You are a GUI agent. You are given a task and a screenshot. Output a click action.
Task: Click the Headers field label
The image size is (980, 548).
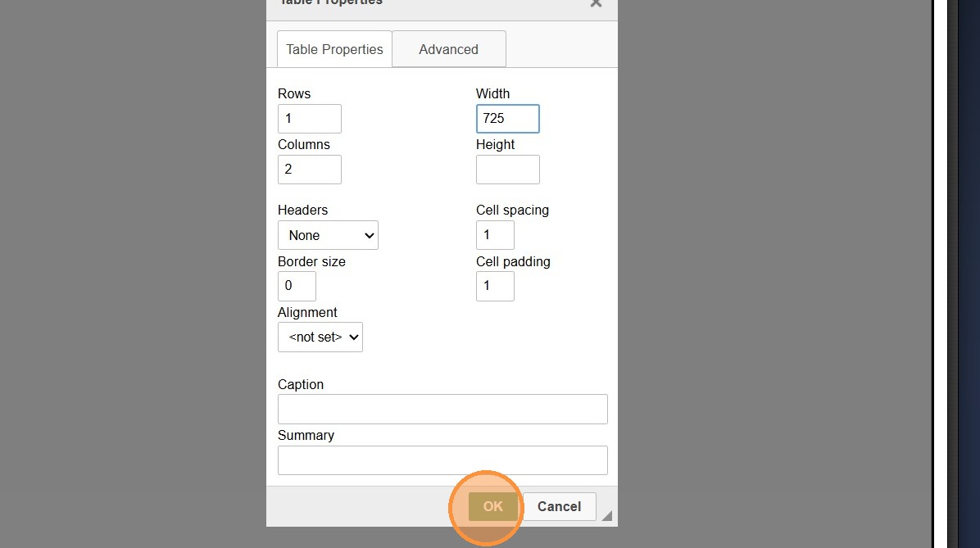302,211
